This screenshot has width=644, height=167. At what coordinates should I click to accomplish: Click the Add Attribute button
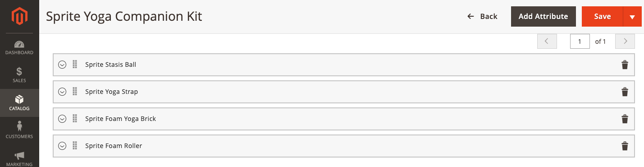click(543, 17)
